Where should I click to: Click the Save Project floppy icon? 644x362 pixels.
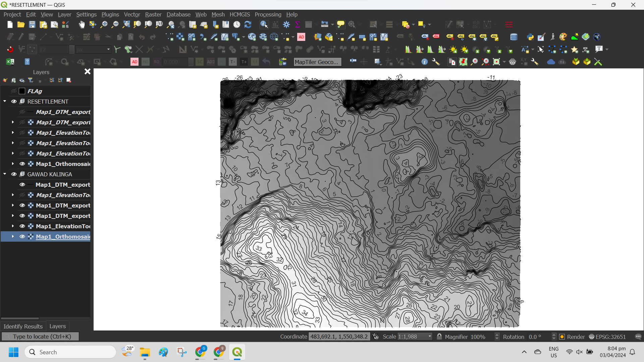click(x=32, y=24)
